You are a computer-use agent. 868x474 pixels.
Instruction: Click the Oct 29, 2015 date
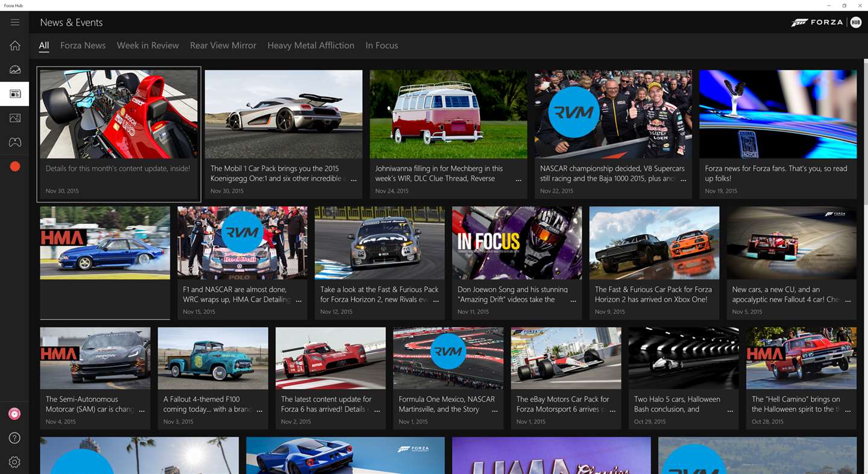tap(650, 422)
